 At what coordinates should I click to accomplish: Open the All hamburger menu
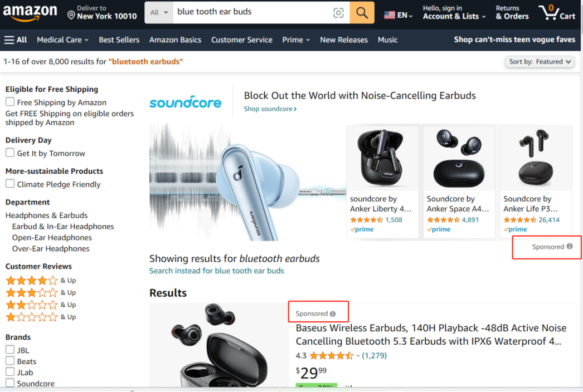tap(16, 40)
